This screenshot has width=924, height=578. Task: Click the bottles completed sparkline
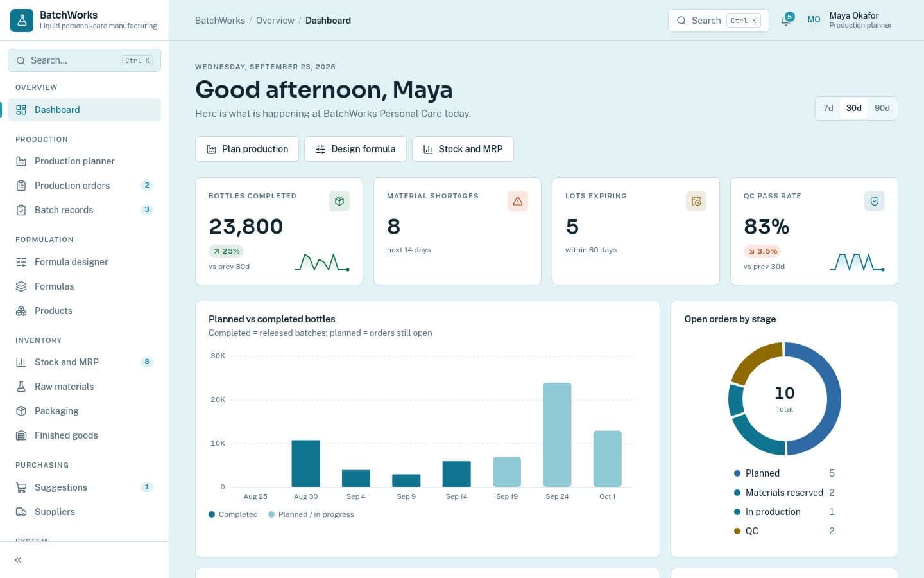pyautogui.click(x=322, y=262)
